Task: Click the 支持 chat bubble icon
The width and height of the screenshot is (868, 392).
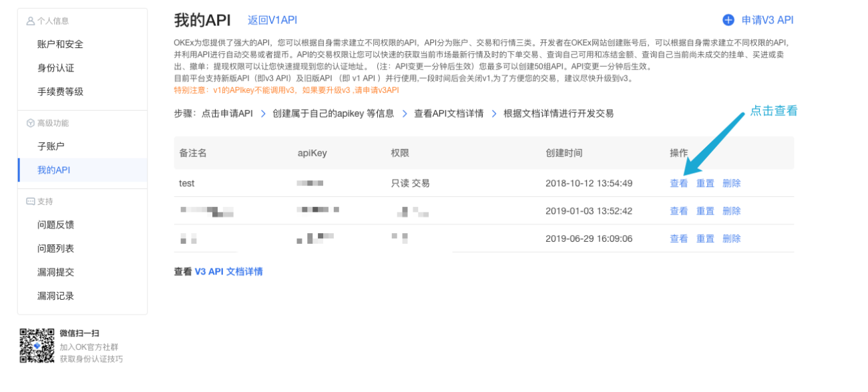Action: [30, 202]
